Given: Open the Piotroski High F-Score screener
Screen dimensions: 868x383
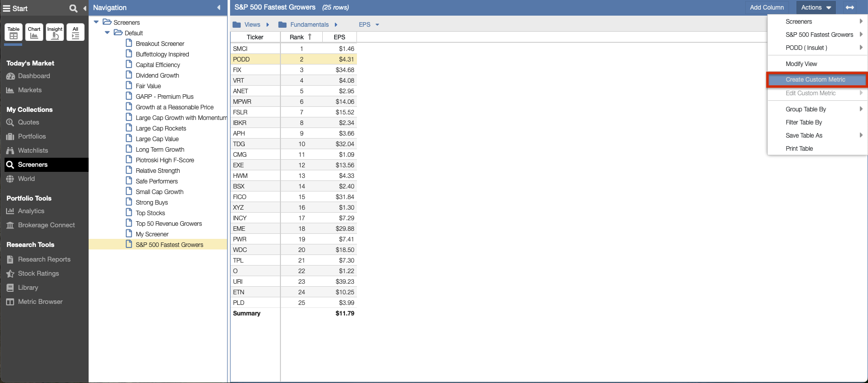Looking at the screenshot, I should click(165, 160).
